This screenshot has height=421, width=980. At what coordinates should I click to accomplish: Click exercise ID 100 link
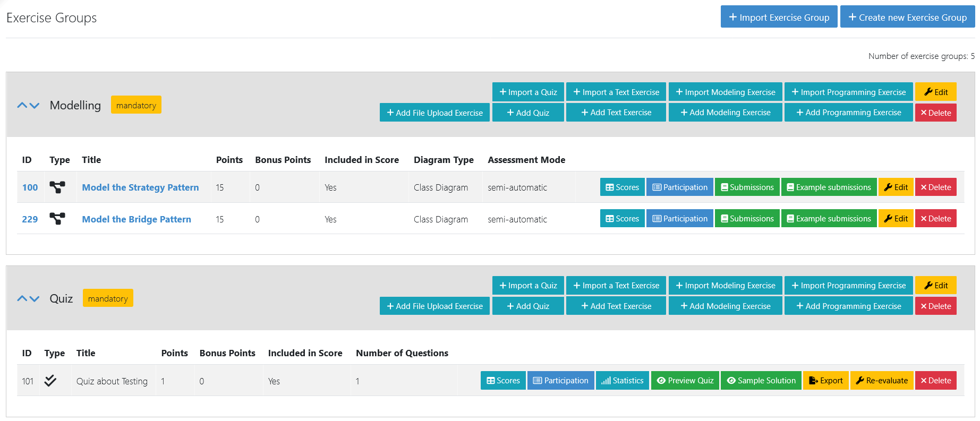[30, 187]
